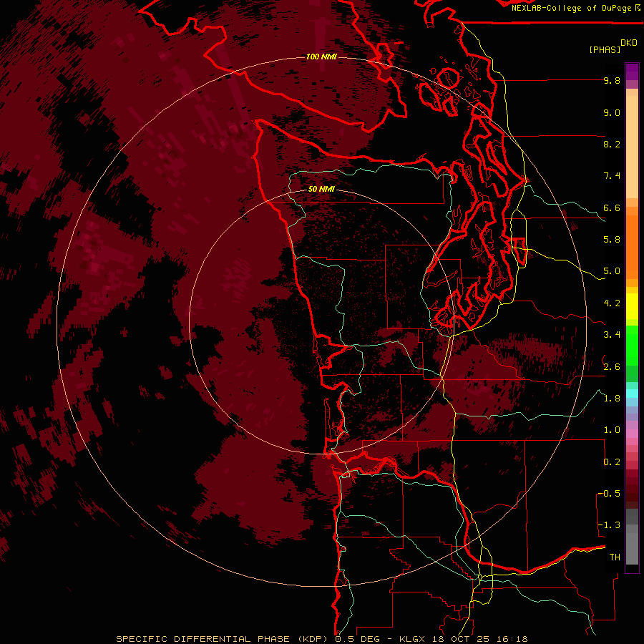The width and height of the screenshot is (644, 644).
Task: Click the 100 NMI range ring label
Action: 321,57
